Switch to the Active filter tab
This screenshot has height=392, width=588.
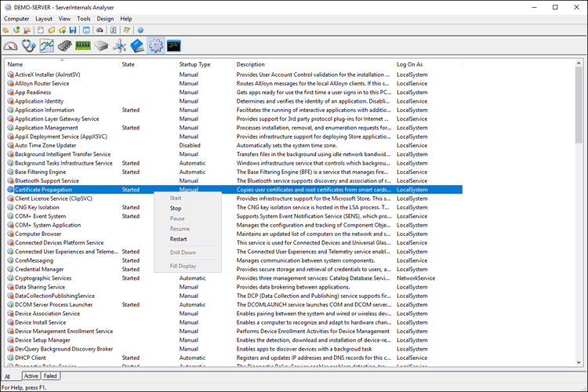point(31,376)
